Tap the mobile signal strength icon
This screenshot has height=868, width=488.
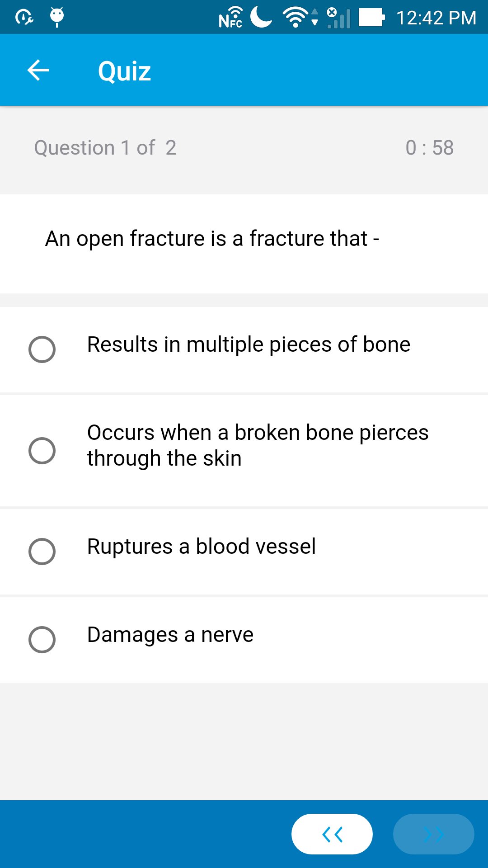click(339, 18)
